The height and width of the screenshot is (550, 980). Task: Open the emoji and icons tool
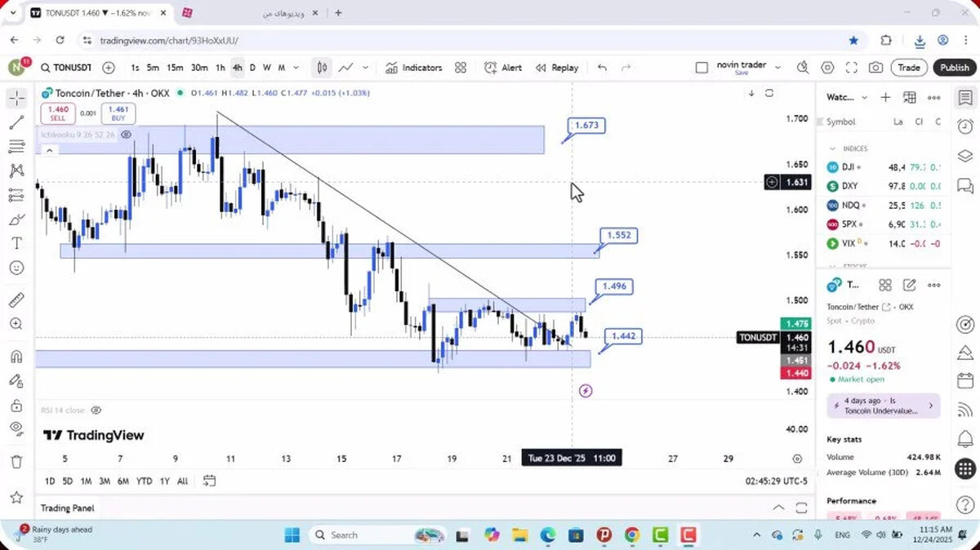(x=16, y=268)
